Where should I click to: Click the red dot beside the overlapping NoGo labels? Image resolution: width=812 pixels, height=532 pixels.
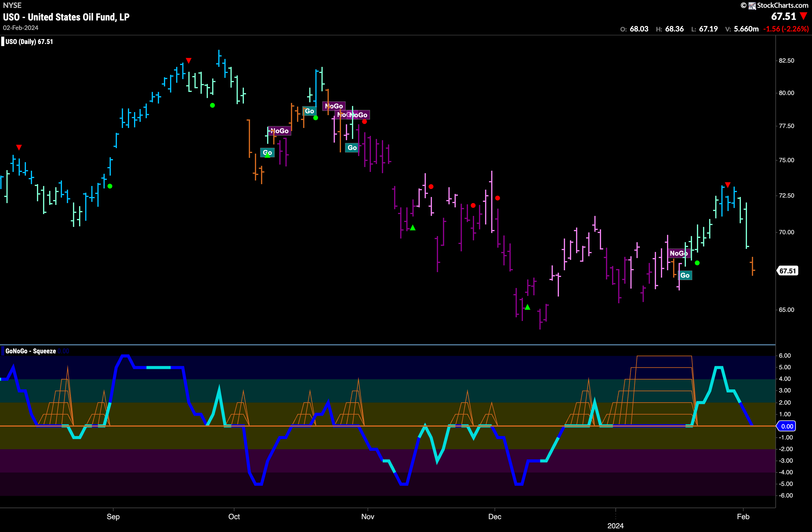tap(364, 122)
